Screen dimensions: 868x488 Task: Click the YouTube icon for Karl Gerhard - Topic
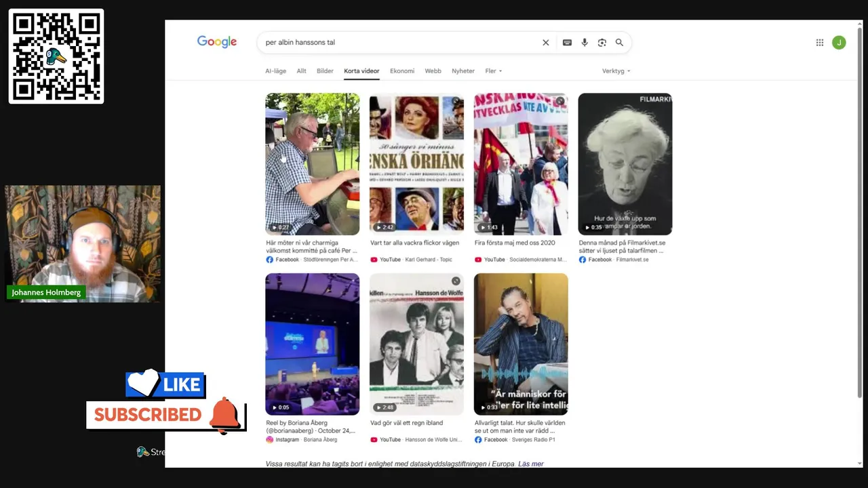[x=374, y=260]
